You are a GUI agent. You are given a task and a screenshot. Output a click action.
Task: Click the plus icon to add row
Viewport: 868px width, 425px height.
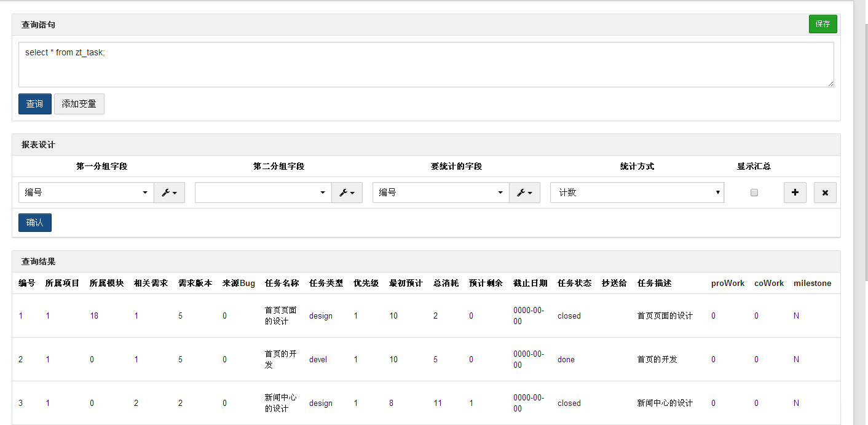[x=795, y=193]
